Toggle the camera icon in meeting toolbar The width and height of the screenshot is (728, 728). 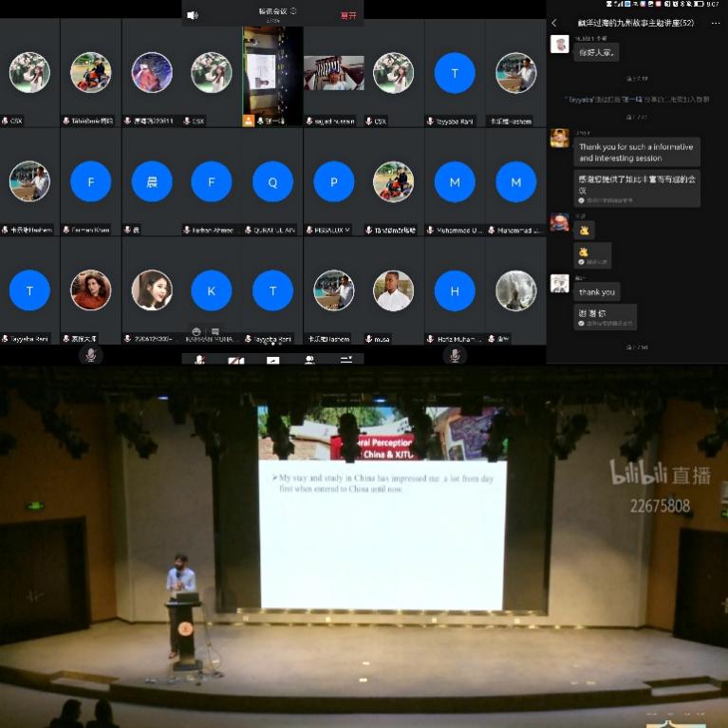235,361
